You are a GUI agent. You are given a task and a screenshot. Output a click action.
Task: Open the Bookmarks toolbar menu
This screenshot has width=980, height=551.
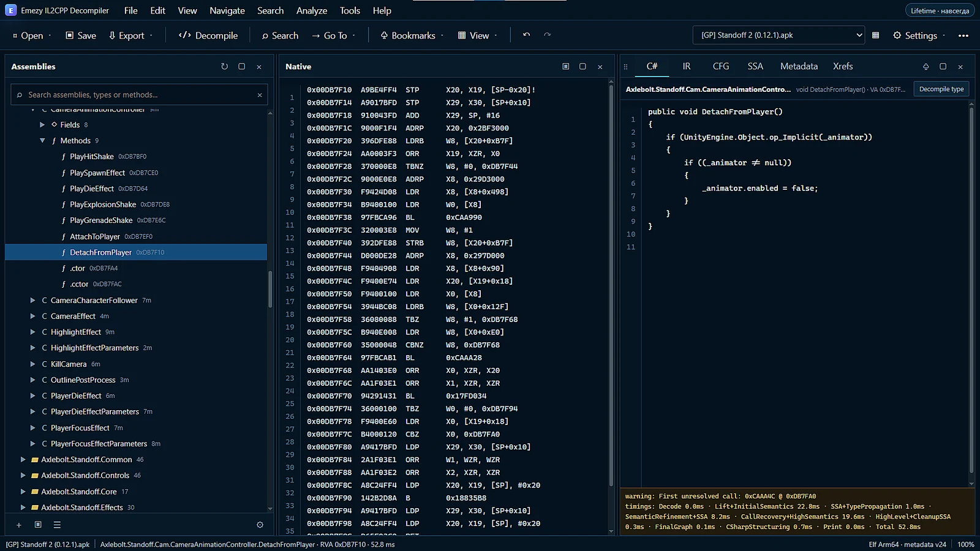(412, 36)
